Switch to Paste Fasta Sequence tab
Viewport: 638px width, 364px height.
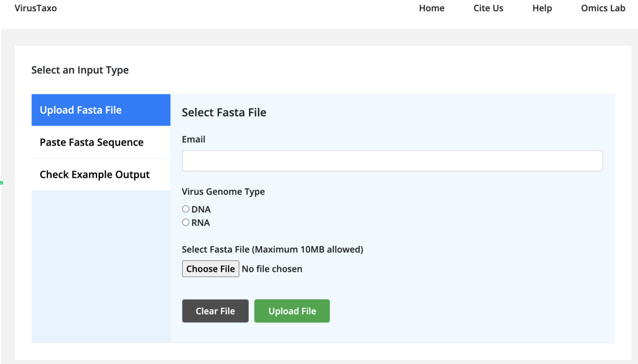101,143
